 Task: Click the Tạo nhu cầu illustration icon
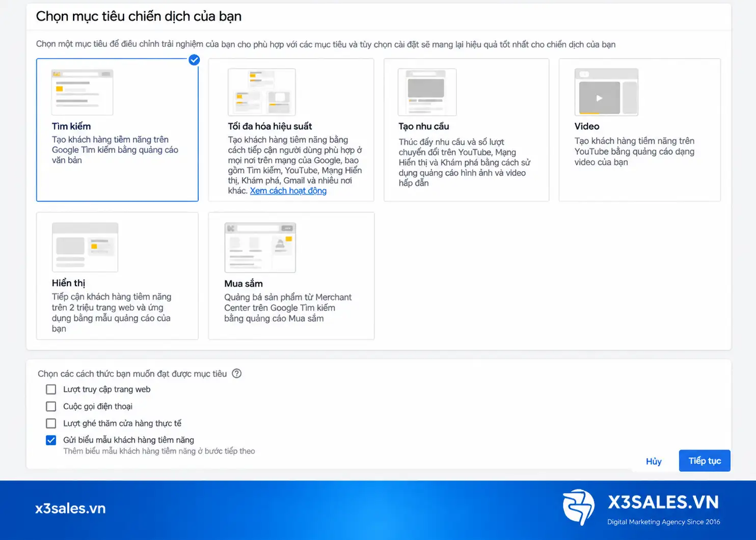pyautogui.click(x=427, y=92)
